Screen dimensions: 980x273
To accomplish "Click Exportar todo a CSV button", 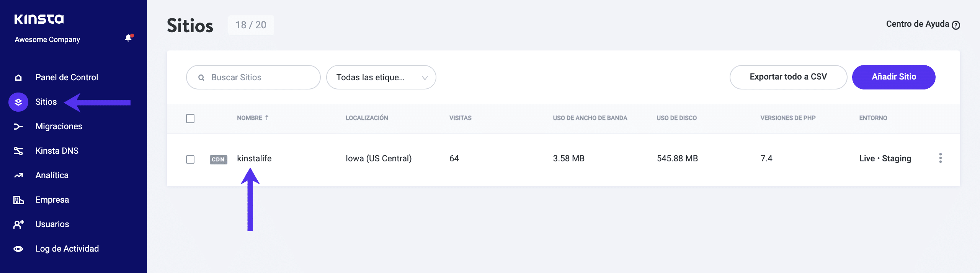I will point(788,77).
